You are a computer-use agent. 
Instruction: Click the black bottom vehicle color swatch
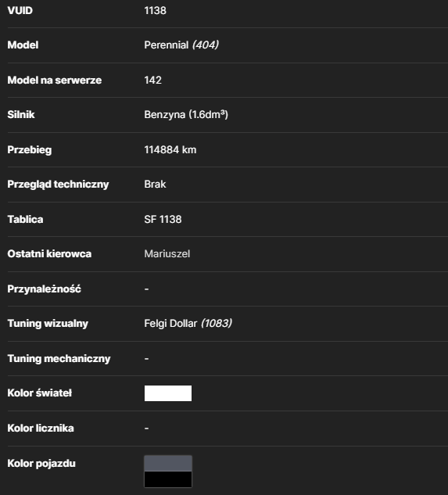pyautogui.click(x=168, y=479)
